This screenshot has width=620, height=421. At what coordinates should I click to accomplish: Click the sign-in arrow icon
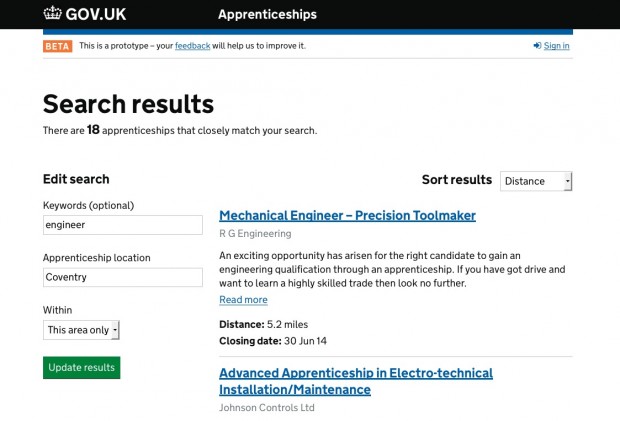pyautogui.click(x=537, y=45)
